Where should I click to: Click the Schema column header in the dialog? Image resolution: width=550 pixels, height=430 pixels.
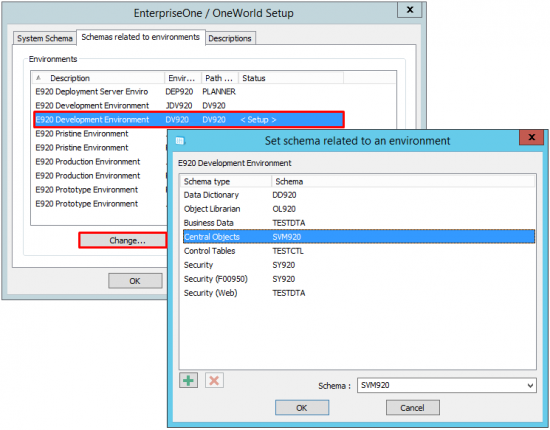[403, 182]
